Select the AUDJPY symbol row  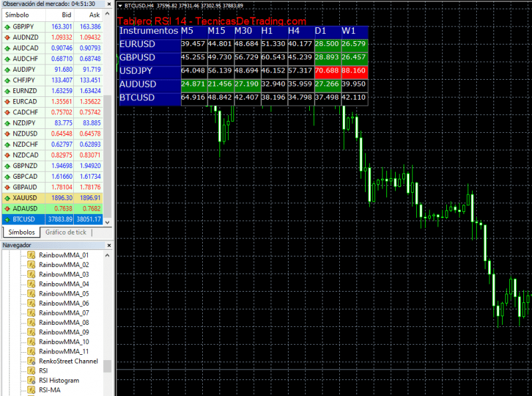(x=53, y=70)
